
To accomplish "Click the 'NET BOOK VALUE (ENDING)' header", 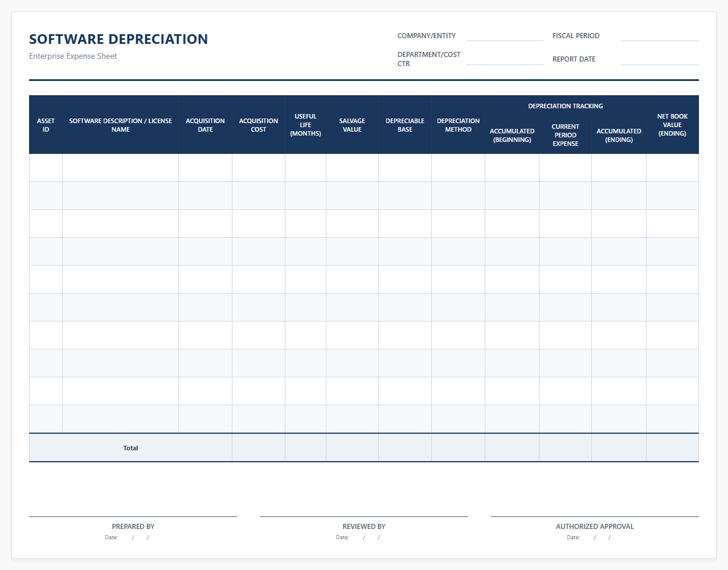I will [672, 125].
